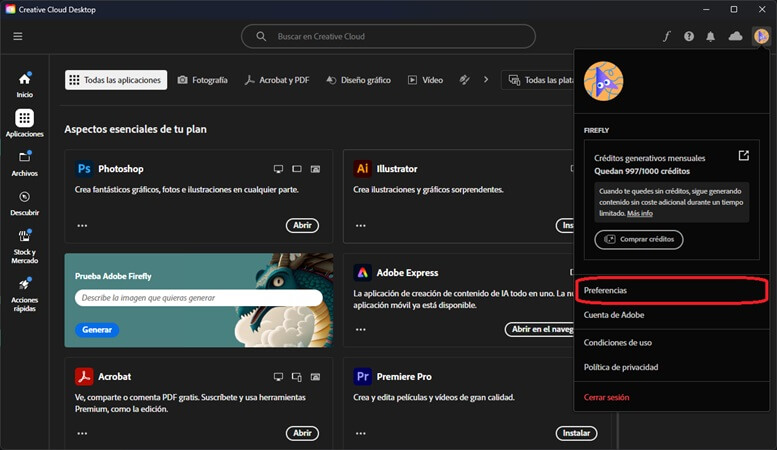Viewport: 777px width, 450px height.
Task: Open Acciones rápidas in sidebar
Action: pyautogui.click(x=24, y=294)
